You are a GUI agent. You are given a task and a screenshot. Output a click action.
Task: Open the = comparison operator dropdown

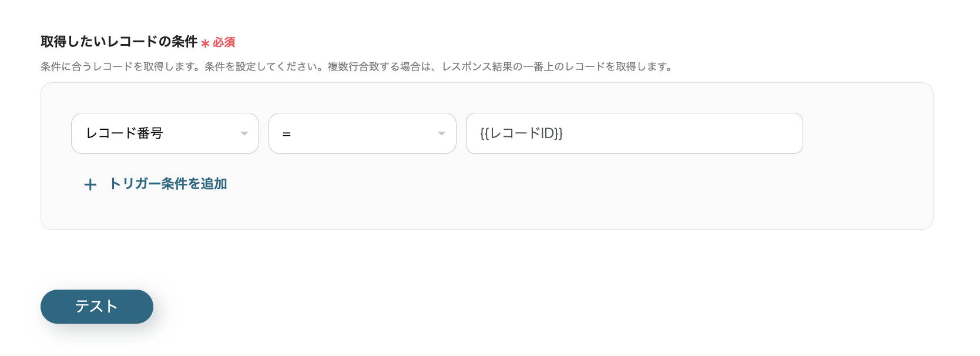[x=362, y=133]
